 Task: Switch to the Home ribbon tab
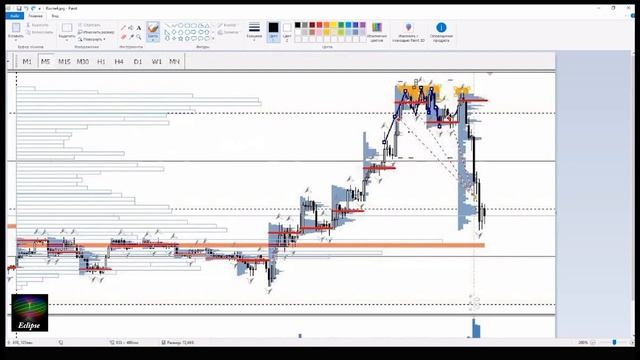[36, 16]
